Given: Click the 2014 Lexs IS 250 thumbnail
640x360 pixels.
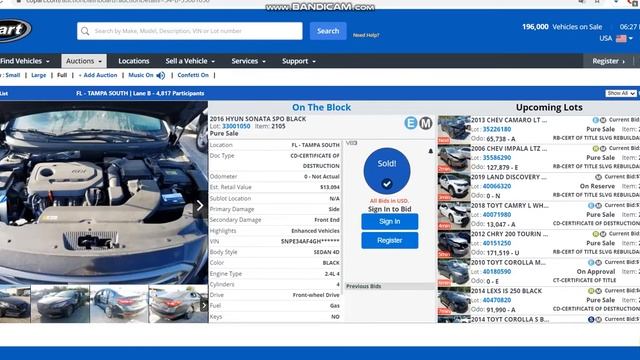Looking at the screenshot, I should [454, 300].
